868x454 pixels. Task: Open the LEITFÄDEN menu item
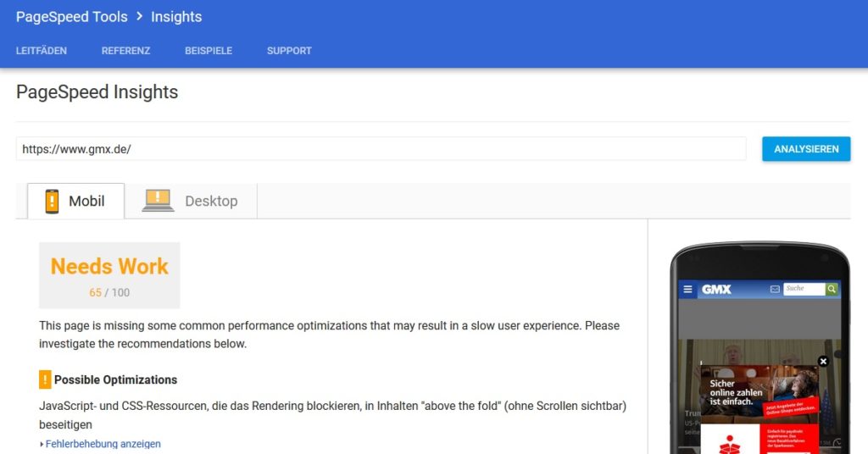42,50
